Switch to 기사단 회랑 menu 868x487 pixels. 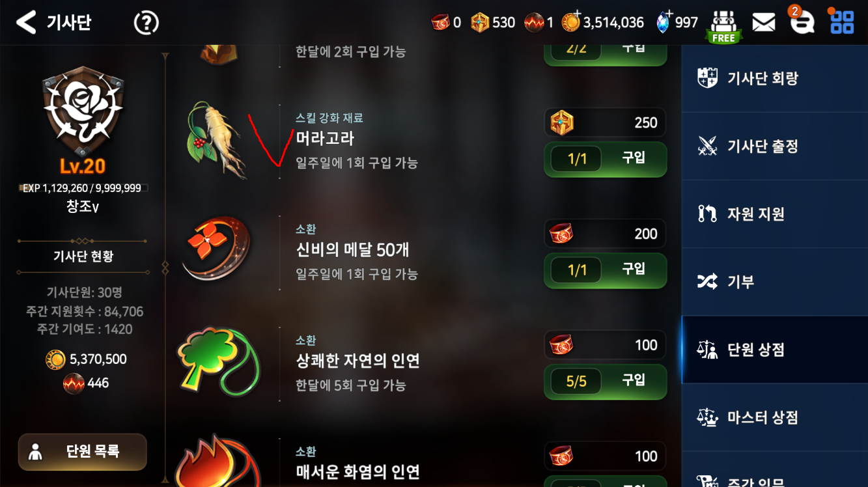tap(775, 78)
